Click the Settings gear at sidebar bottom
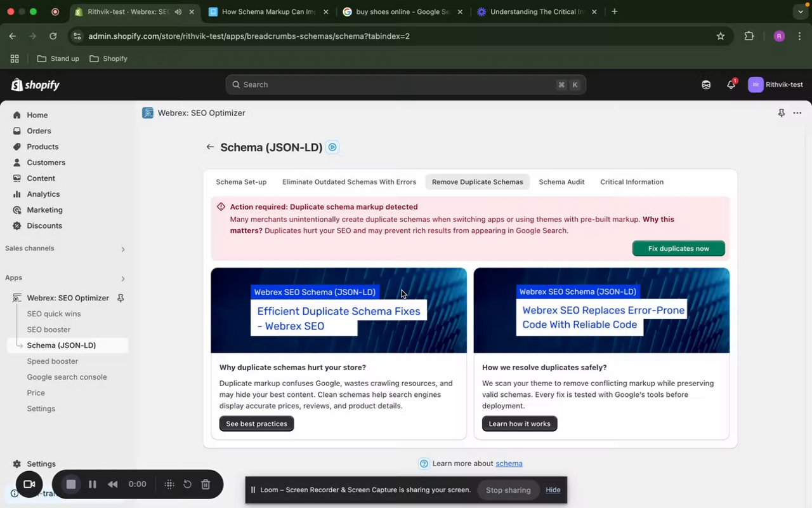 point(16,464)
